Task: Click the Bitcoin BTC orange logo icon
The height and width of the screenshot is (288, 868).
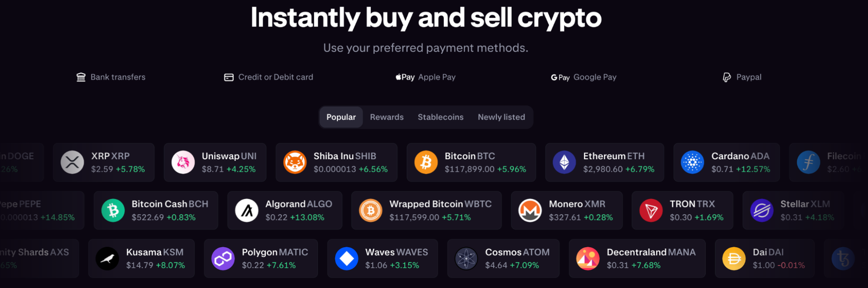Action: pyautogui.click(x=426, y=162)
